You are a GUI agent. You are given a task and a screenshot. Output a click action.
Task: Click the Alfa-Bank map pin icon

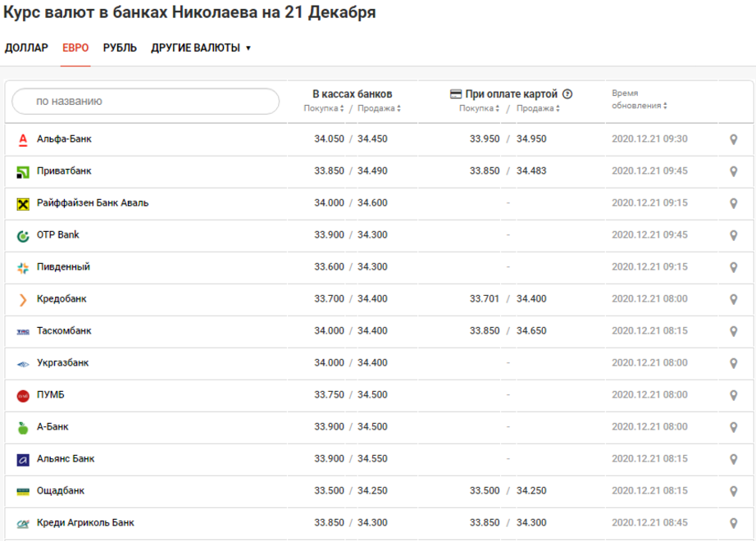coord(734,139)
